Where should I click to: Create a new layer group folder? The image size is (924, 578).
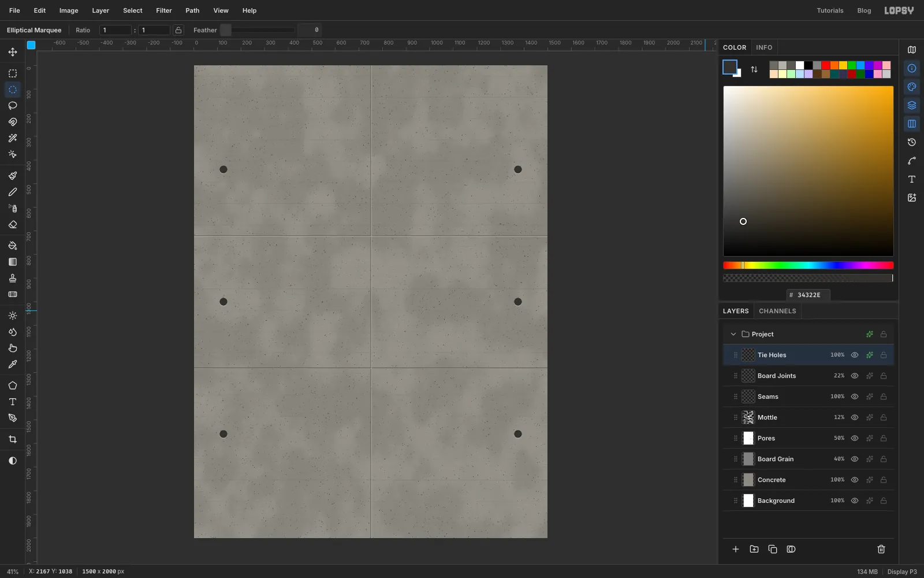pos(754,549)
